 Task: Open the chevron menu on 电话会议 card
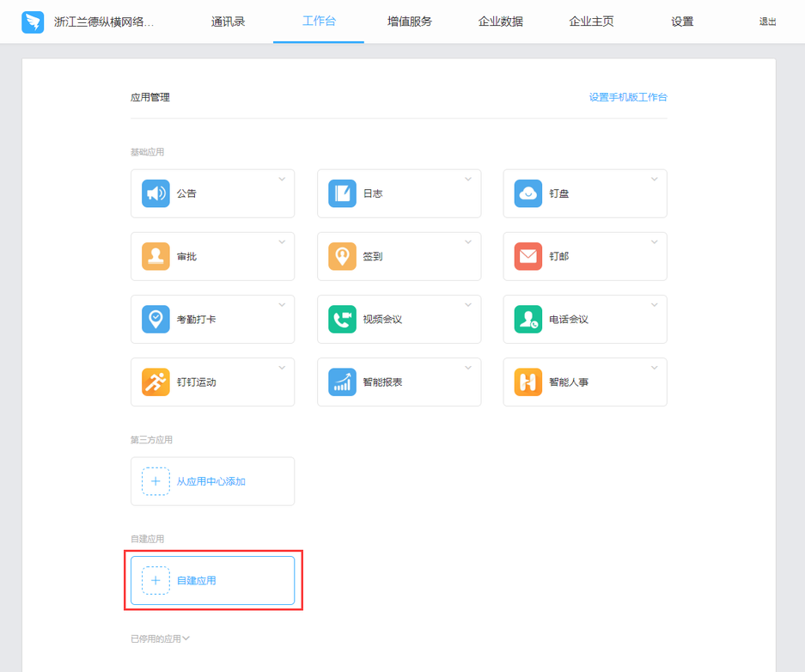coord(655,305)
